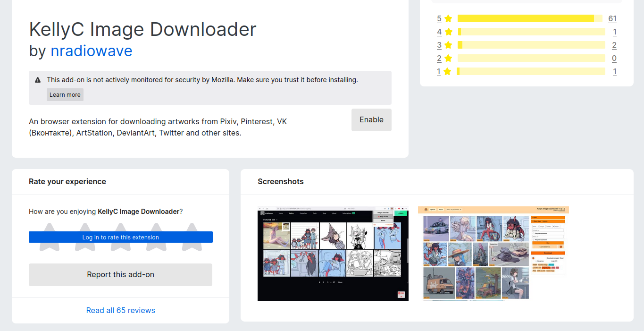Image resolution: width=644 pixels, height=331 pixels.
Task: Click the warning triangle icon in the notice
Action: coord(38,80)
